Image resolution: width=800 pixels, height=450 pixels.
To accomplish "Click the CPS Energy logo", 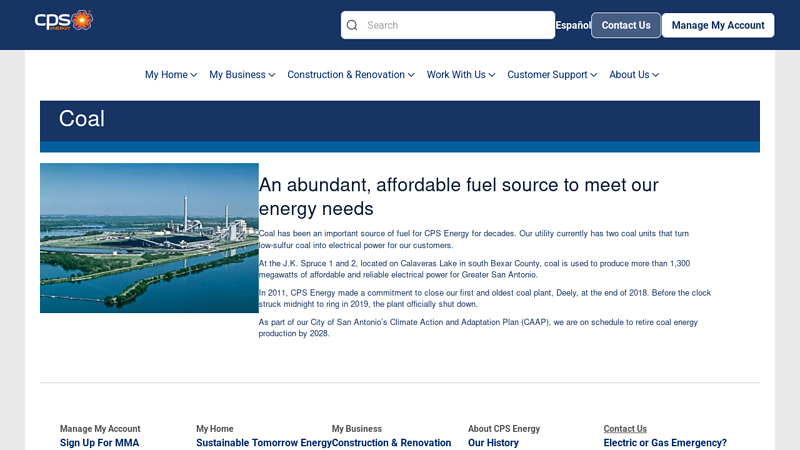I will [x=64, y=20].
